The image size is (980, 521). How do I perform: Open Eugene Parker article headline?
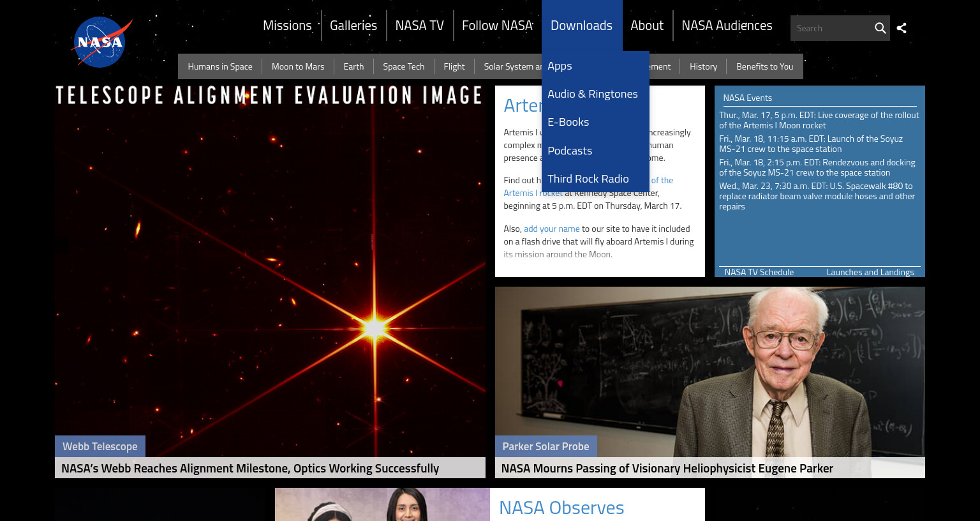[x=667, y=468]
